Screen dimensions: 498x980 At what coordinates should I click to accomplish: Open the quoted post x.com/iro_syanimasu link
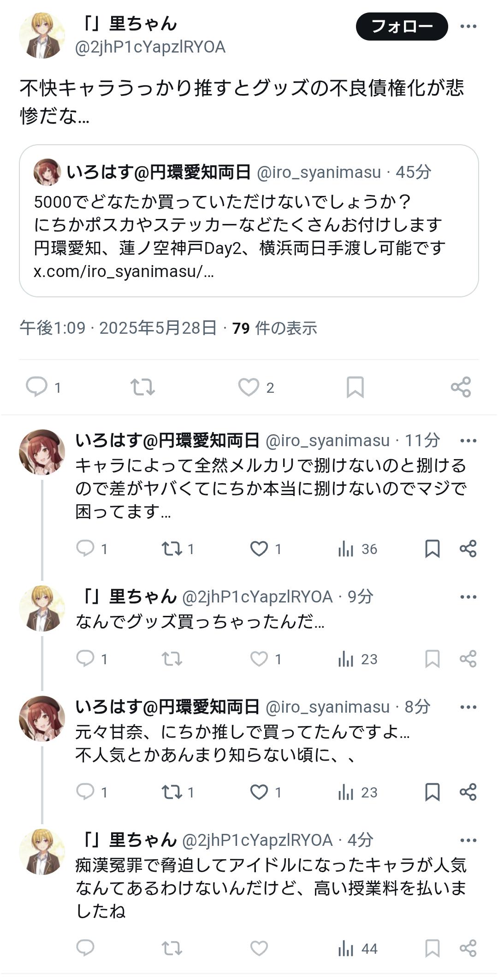coord(124,272)
